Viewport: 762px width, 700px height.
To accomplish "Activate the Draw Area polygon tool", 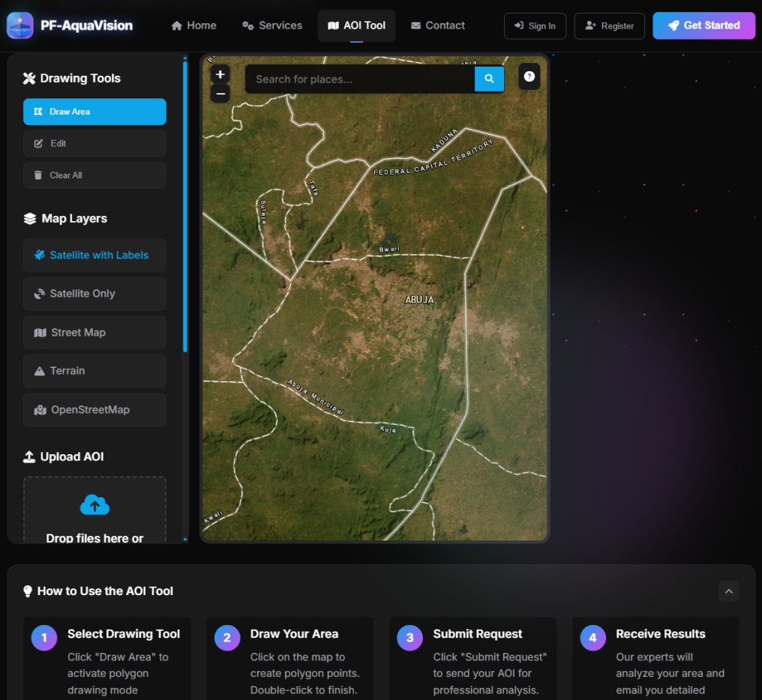I will 94,112.
